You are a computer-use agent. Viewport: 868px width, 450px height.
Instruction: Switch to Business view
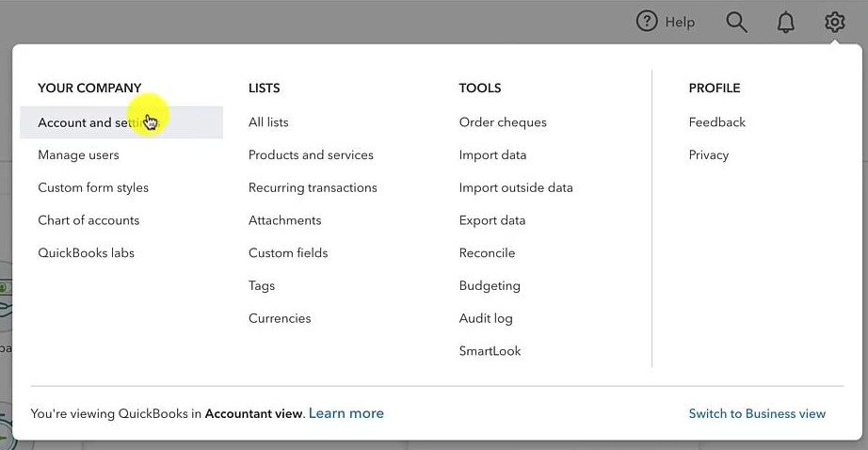click(757, 413)
